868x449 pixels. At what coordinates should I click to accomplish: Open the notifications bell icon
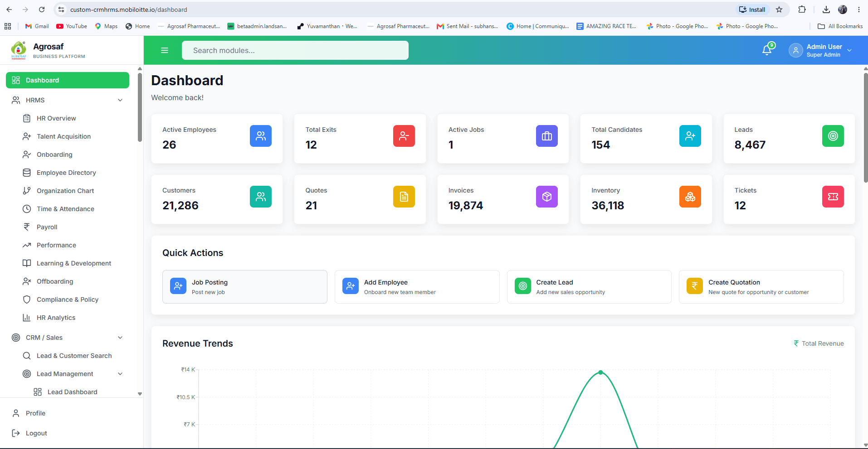[767, 50]
